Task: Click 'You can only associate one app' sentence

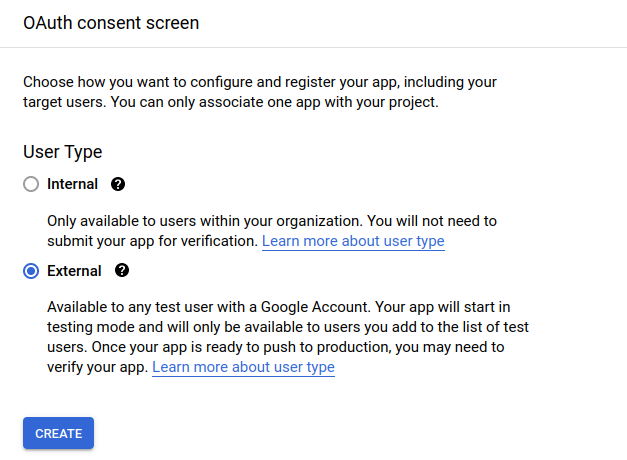Action: [x=330, y=102]
